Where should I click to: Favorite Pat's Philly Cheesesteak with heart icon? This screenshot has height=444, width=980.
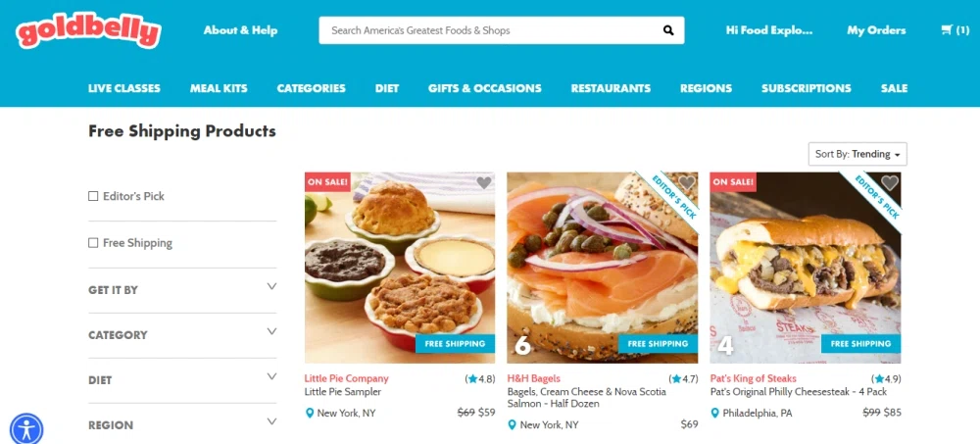click(890, 182)
